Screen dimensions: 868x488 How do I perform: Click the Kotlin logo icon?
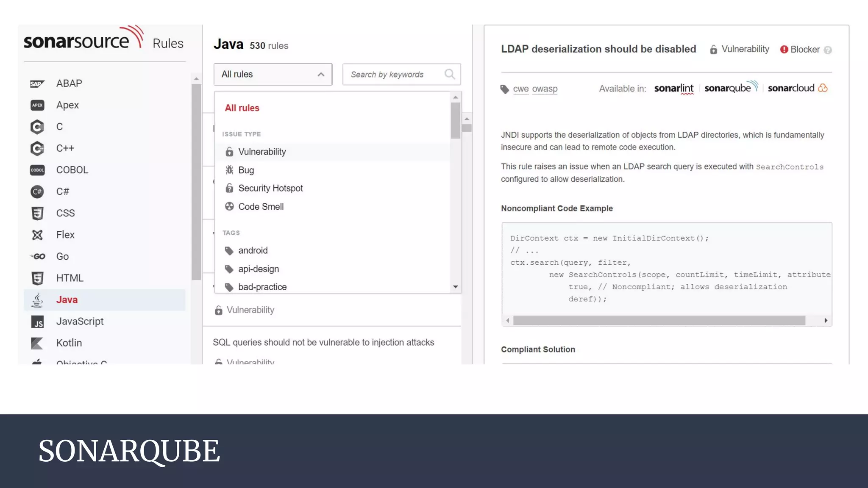[37, 343]
